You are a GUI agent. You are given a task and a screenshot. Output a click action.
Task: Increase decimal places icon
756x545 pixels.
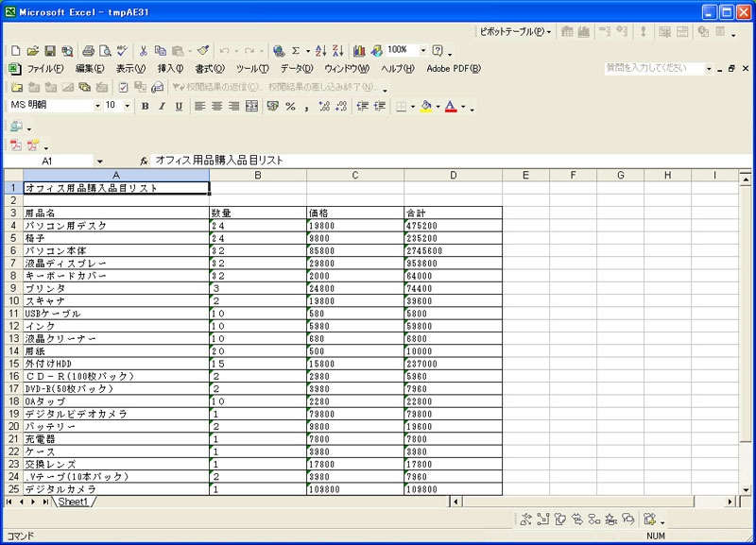point(324,106)
